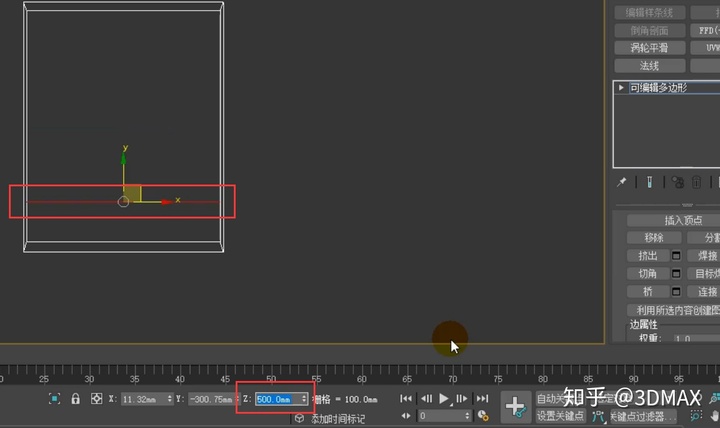720x428 pixels.
Task: Click the 涡轮平滑 TurboSmooth modifier button
Action: click(649, 48)
